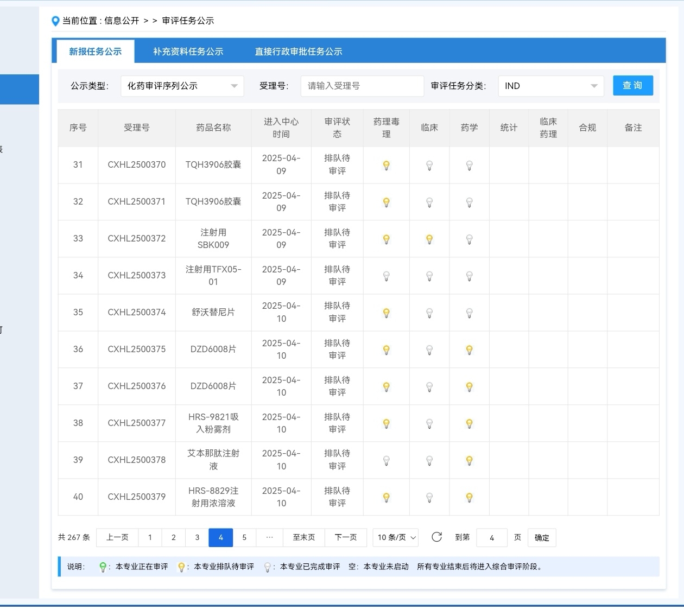Click row 34 临床 grey bulb icon
The height and width of the screenshot is (616, 684).
[x=429, y=276]
